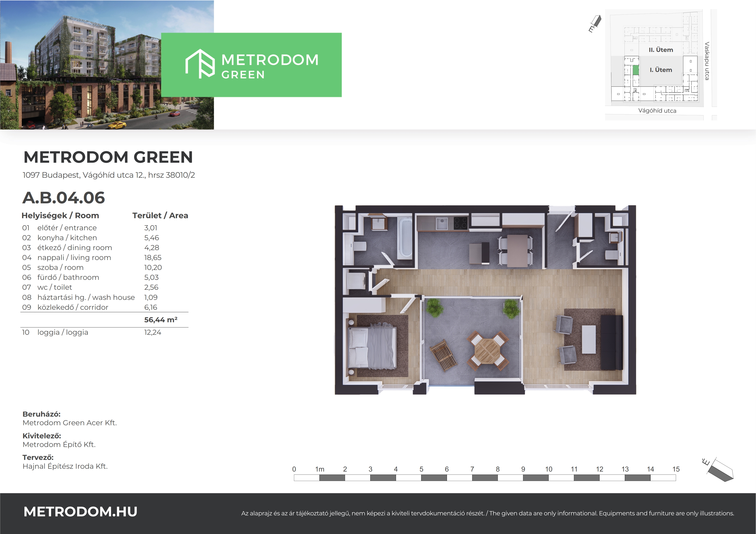Click the north arrow icon beside site map
Viewport: 756px width, 534px height.
point(595,24)
